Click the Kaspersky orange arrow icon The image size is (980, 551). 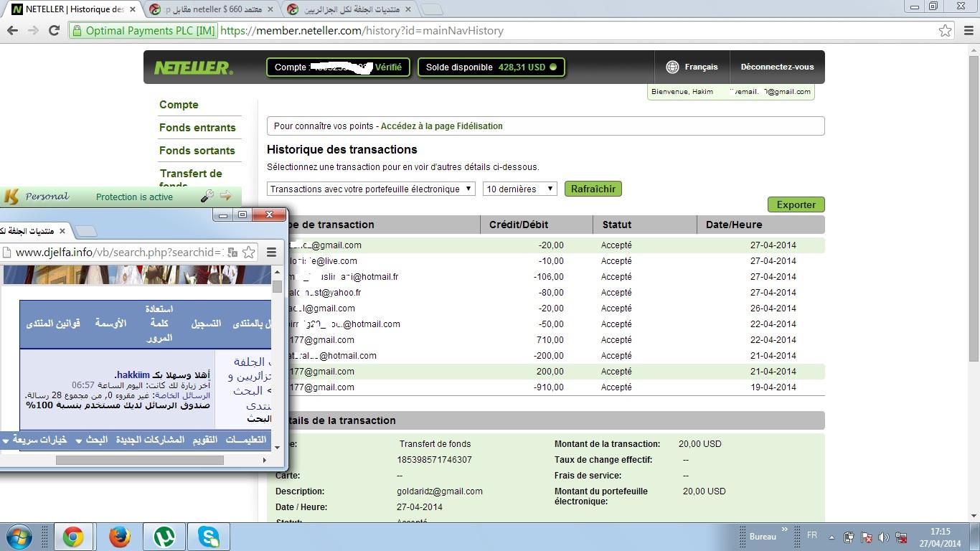(x=226, y=196)
